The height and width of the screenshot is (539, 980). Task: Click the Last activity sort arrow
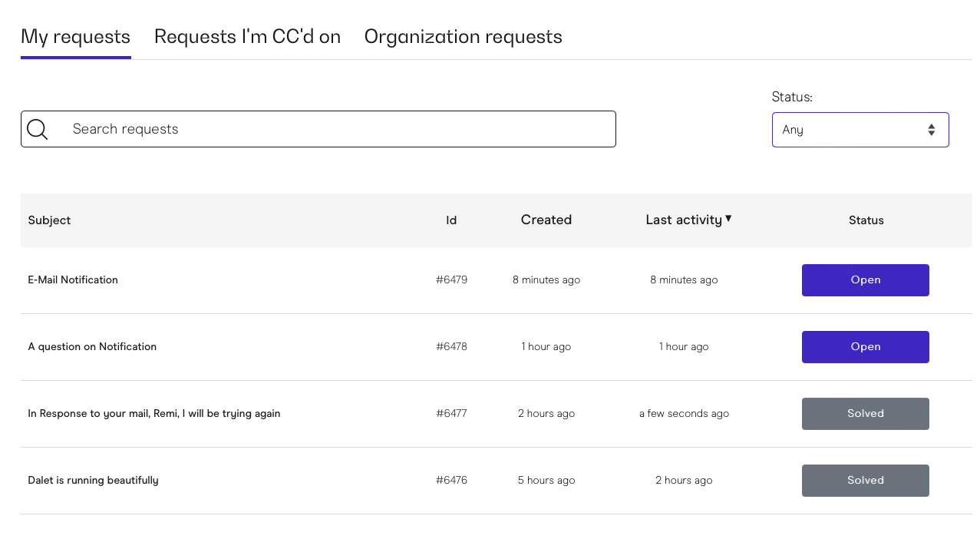728,218
